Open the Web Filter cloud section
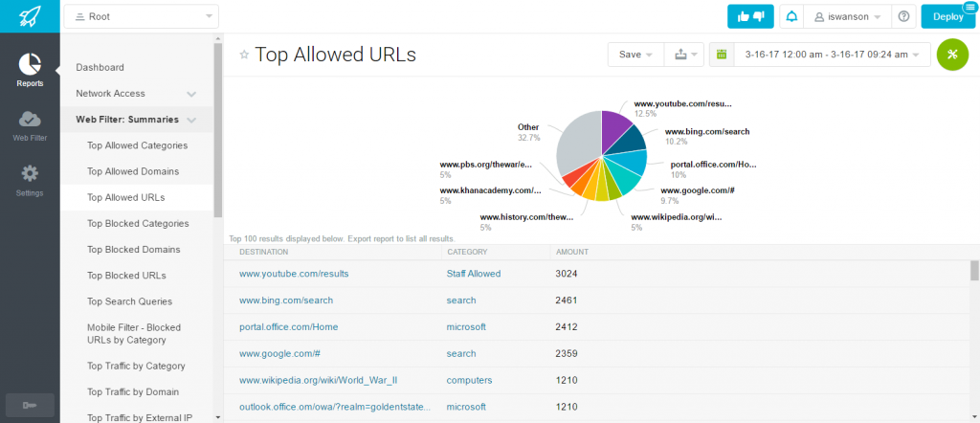The height and width of the screenshot is (423, 980). coord(30,125)
